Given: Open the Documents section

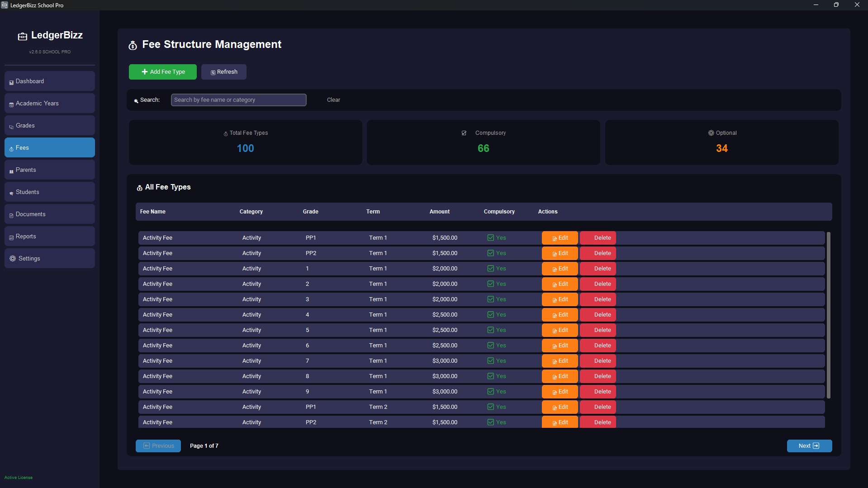Looking at the screenshot, I should (x=50, y=214).
